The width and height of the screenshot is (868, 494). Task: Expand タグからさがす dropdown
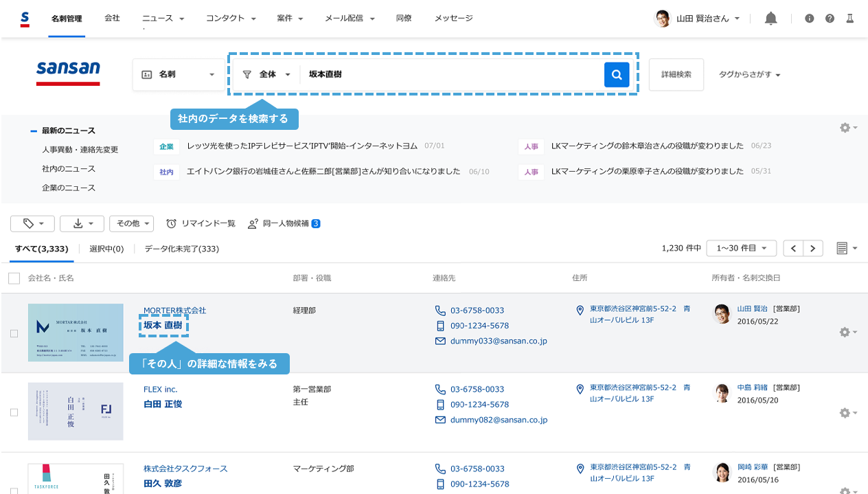pyautogui.click(x=749, y=74)
